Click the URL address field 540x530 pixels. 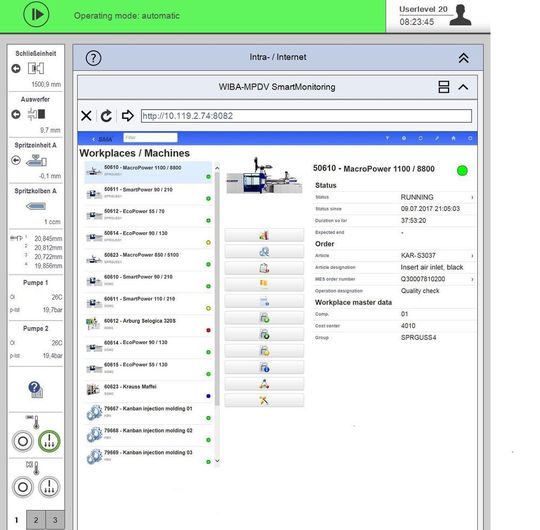point(306,116)
